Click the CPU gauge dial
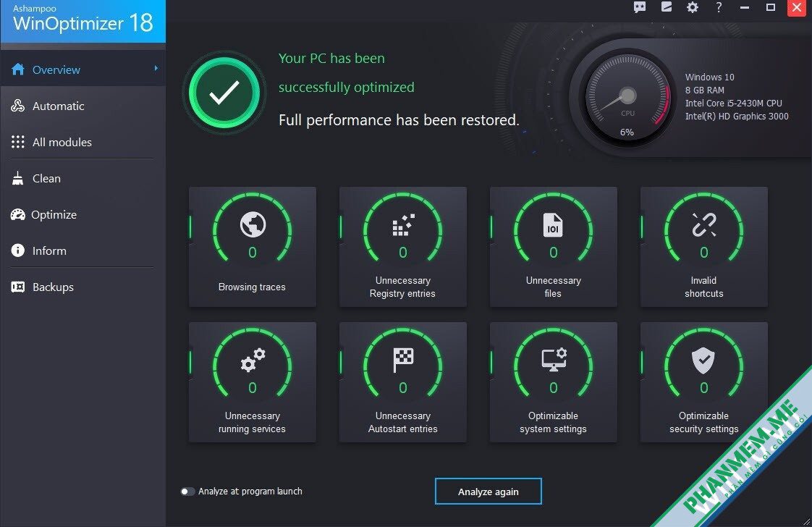Viewport: 812px width, 527px height. (x=627, y=96)
